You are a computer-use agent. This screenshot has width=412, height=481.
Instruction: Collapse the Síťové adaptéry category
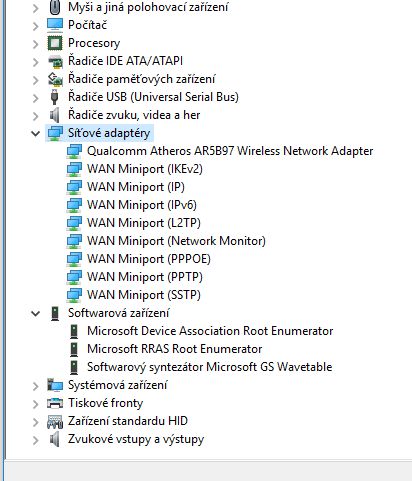tap(35, 133)
